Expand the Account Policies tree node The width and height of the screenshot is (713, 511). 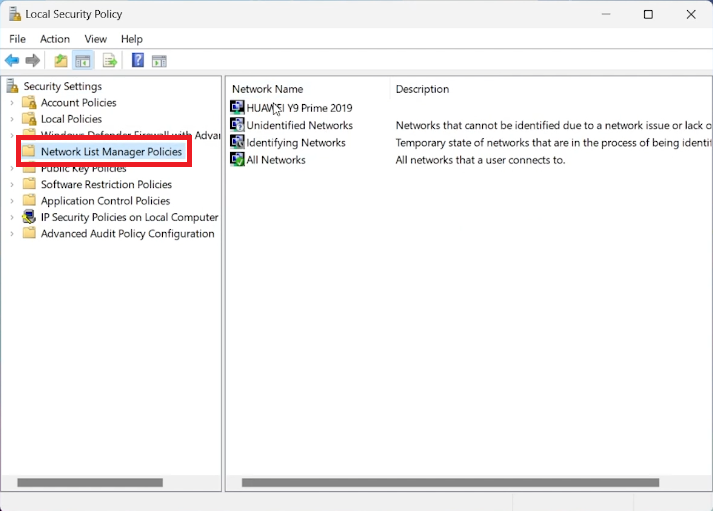pos(12,103)
